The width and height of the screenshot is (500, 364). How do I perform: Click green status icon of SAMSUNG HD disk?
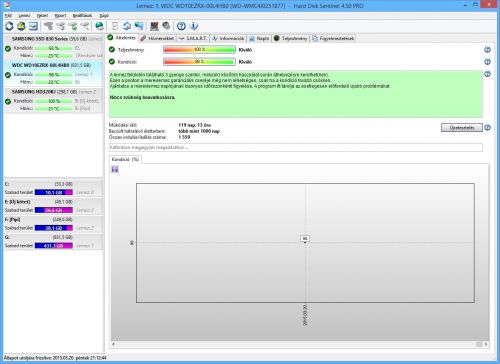click(x=8, y=101)
